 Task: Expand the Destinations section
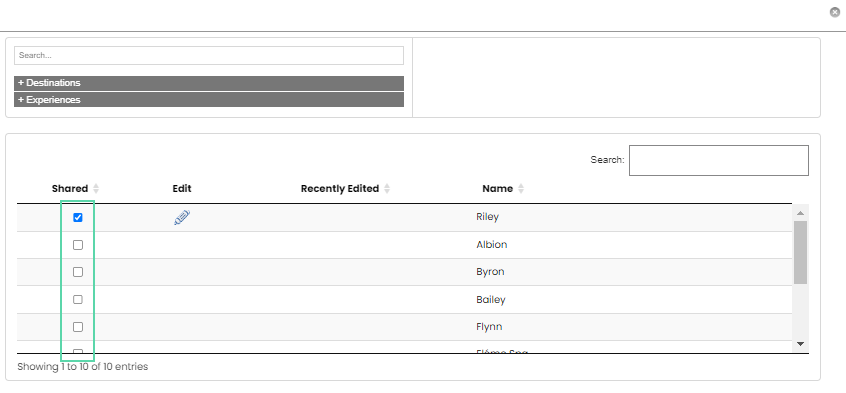coord(209,83)
